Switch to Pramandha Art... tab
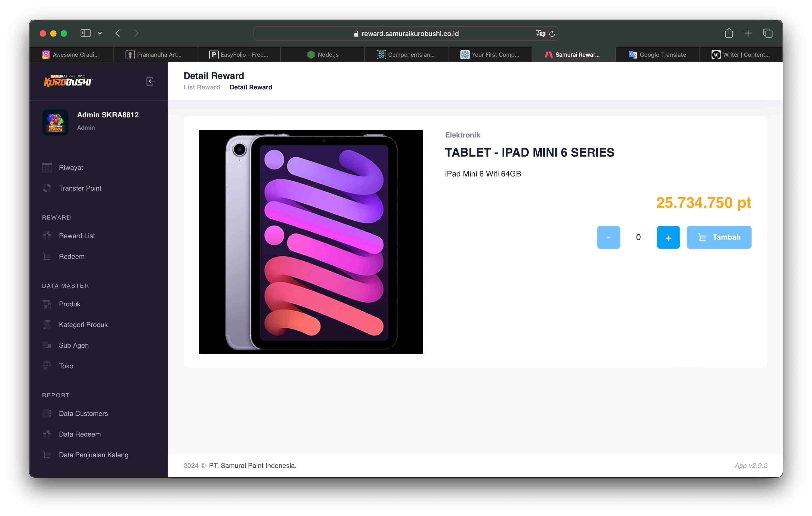This screenshot has height=516, width=812. coord(155,55)
